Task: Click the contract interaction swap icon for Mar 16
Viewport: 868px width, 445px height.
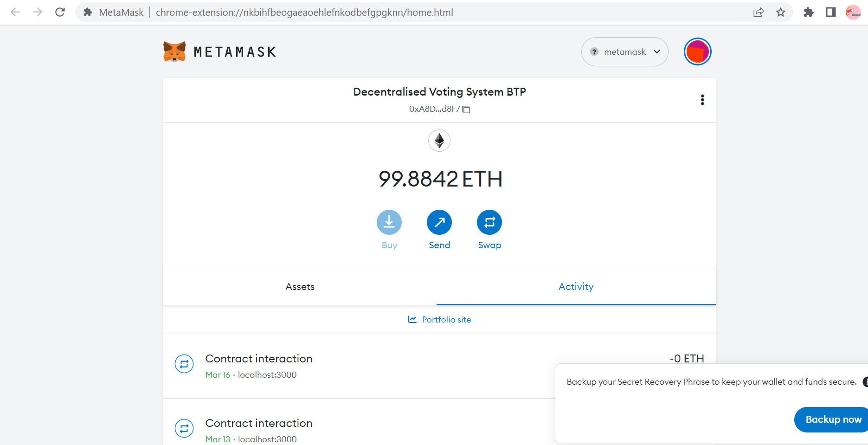Action: (184, 364)
